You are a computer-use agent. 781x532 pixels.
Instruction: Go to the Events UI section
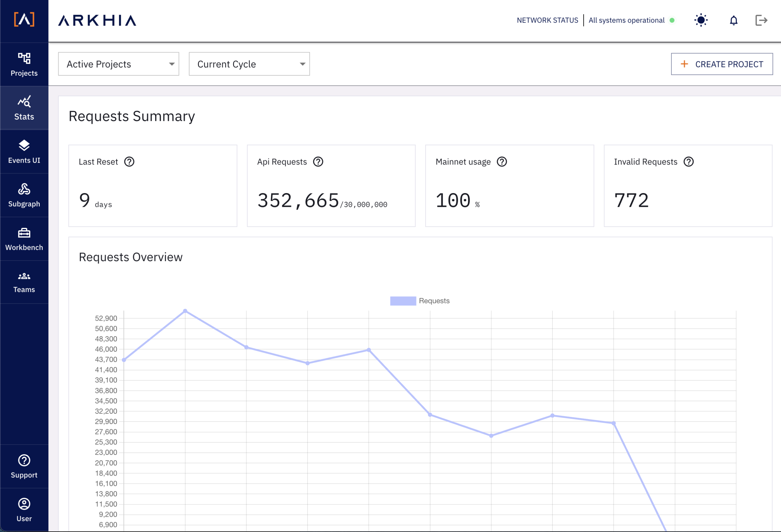coord(24,152)
